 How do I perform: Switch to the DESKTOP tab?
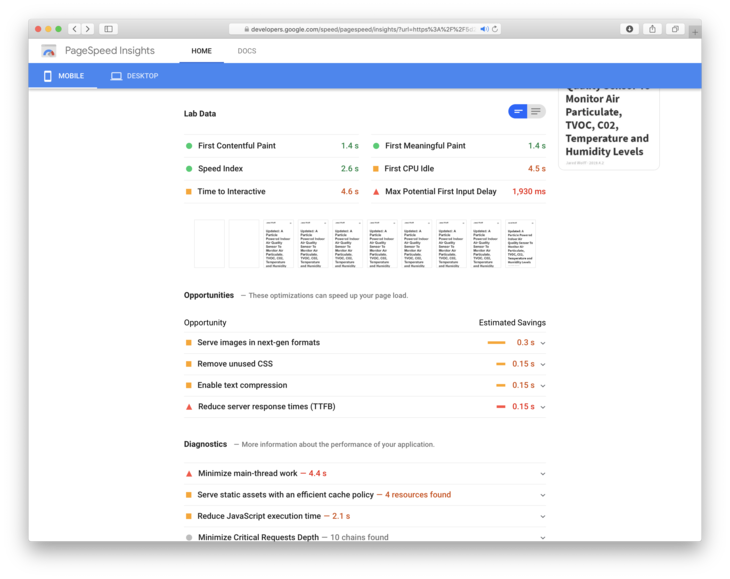[x=134, y=76]
